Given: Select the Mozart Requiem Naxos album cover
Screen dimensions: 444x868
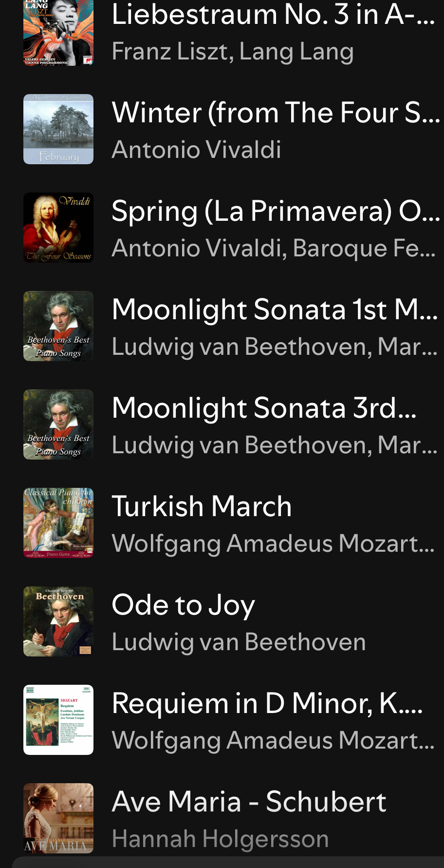Looking at the screenshot, I should pyautogui.click(x=58, y=720).
